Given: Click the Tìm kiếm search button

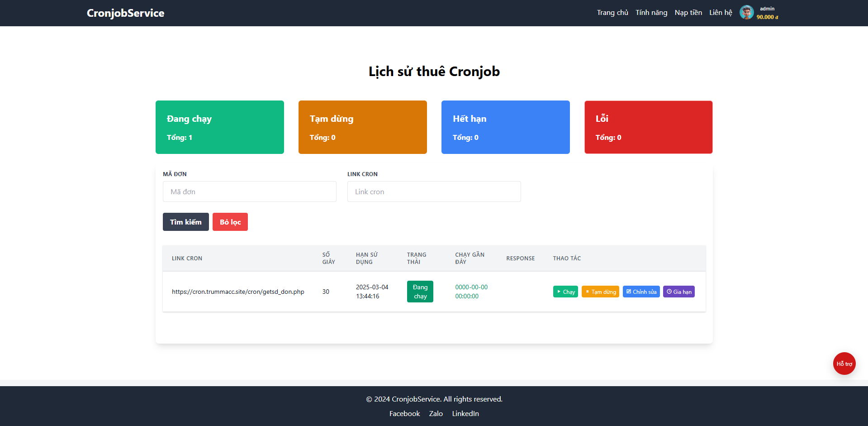Looking at the screenshot, I should pos(185,222).
